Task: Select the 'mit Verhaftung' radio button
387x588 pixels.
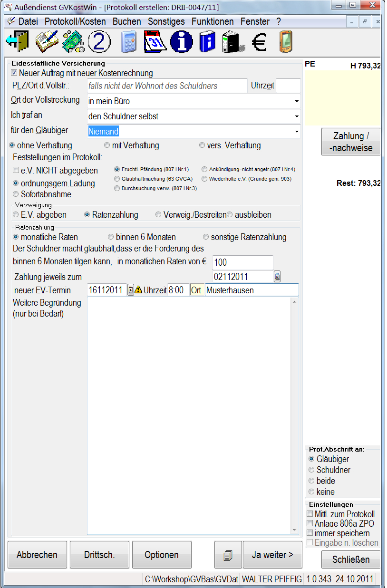Action: point(107,145)
